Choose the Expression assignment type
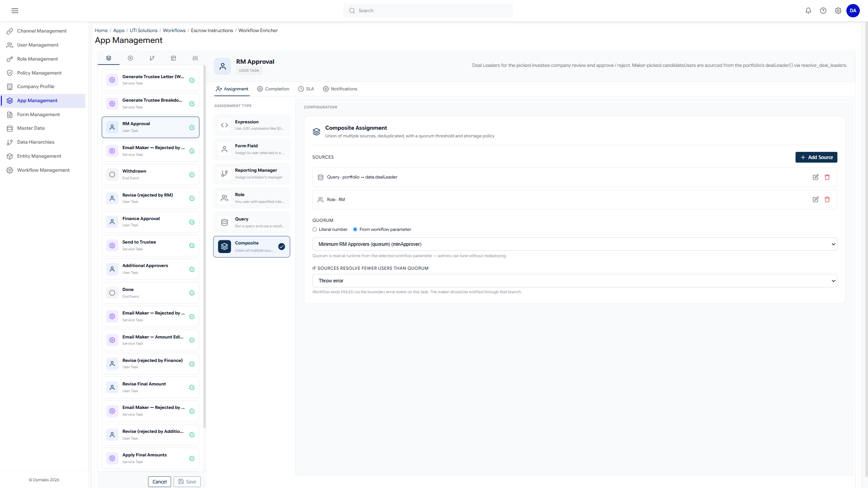 (251, 125)
